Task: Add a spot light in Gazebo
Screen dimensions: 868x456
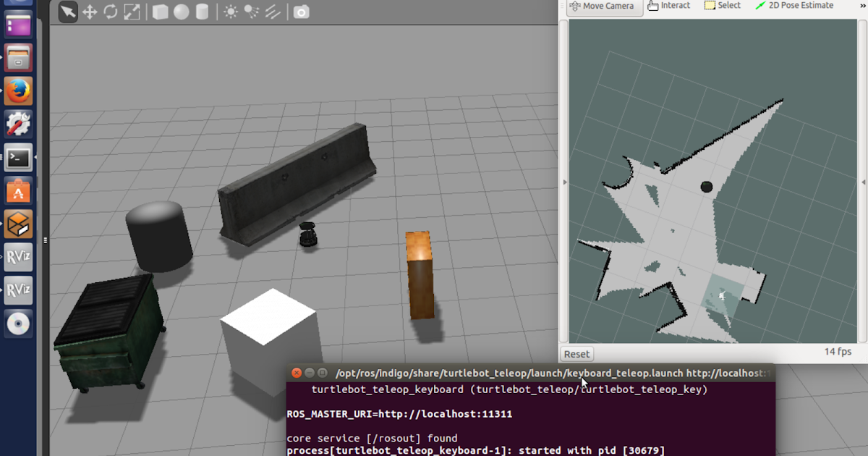Action: [252, 12]
